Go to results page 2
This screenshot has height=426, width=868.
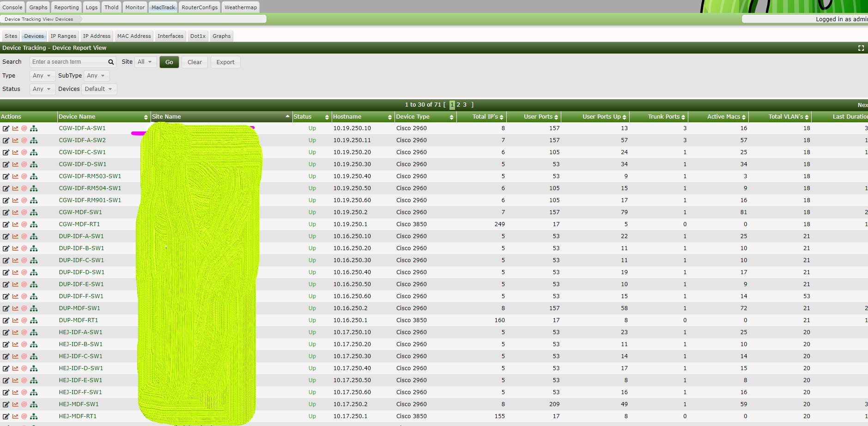point(458,105)
